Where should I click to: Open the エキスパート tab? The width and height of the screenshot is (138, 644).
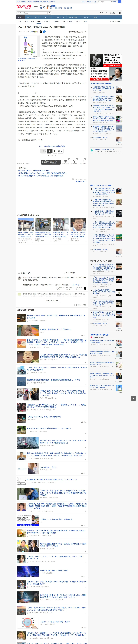48,17
